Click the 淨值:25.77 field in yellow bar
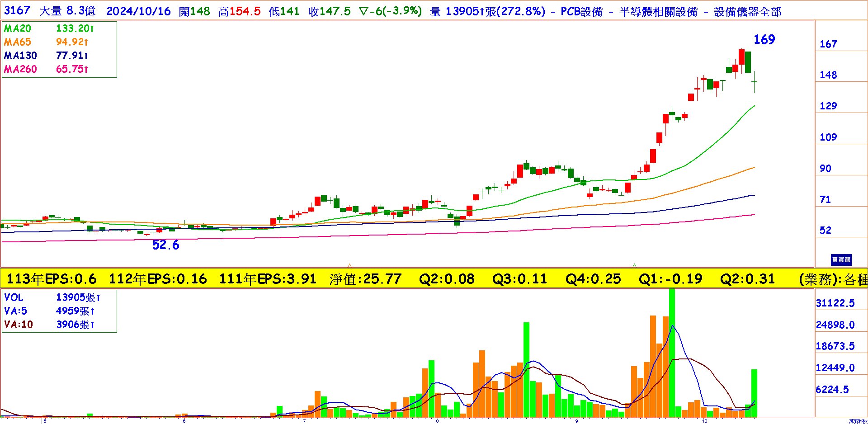 (365, 279)
